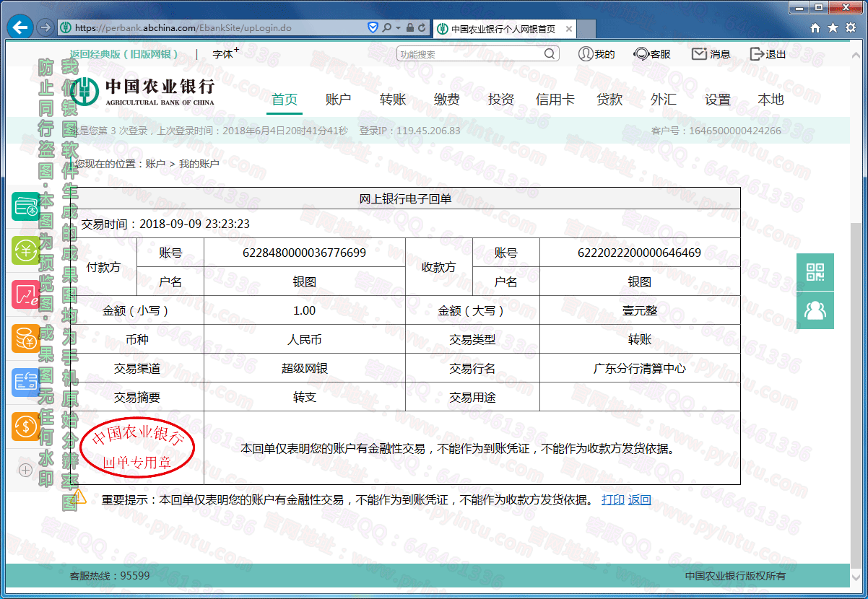The height and width of the screenshot is (599, 868).
Task: Open browser favorites star icon
Action: (x=833, y=27)
